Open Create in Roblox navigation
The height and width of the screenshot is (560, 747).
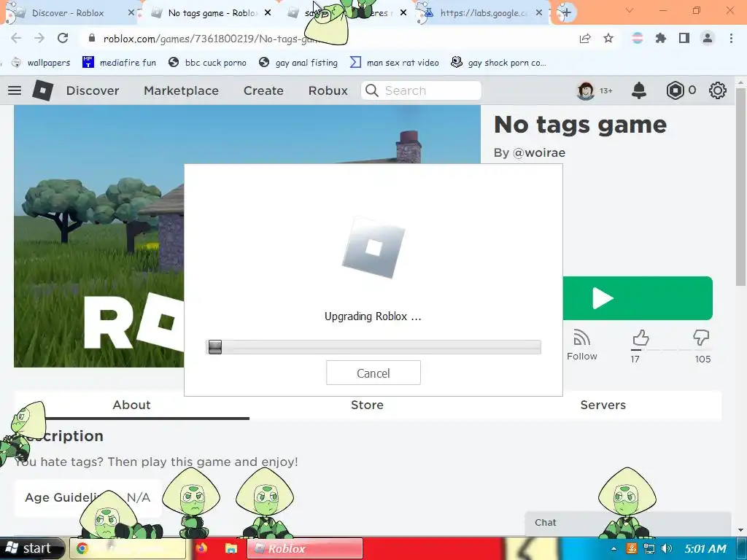263,90
